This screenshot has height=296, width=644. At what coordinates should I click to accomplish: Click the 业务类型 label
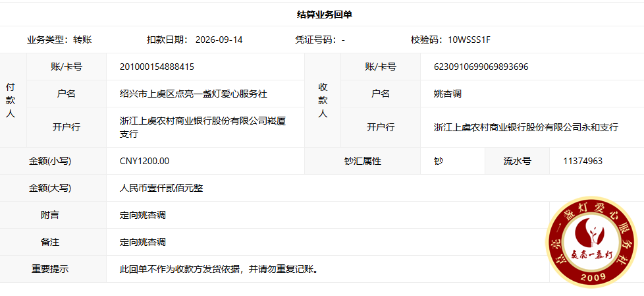click(47, 40)
